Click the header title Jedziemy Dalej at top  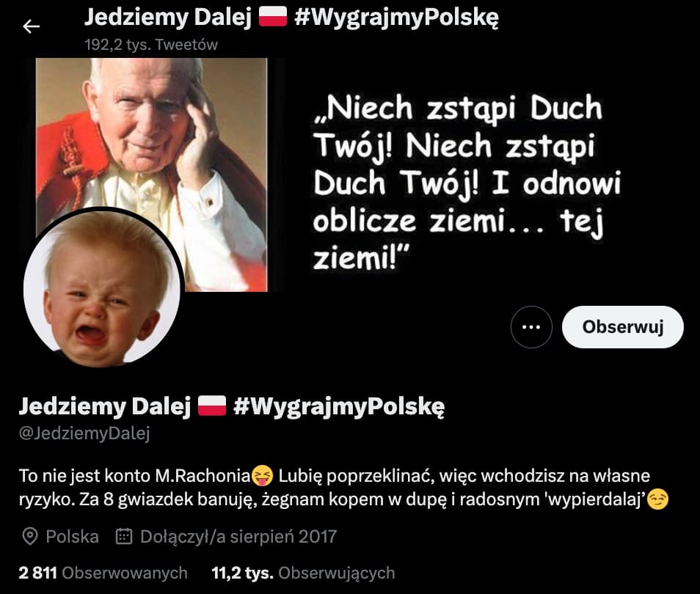(168, 18)
